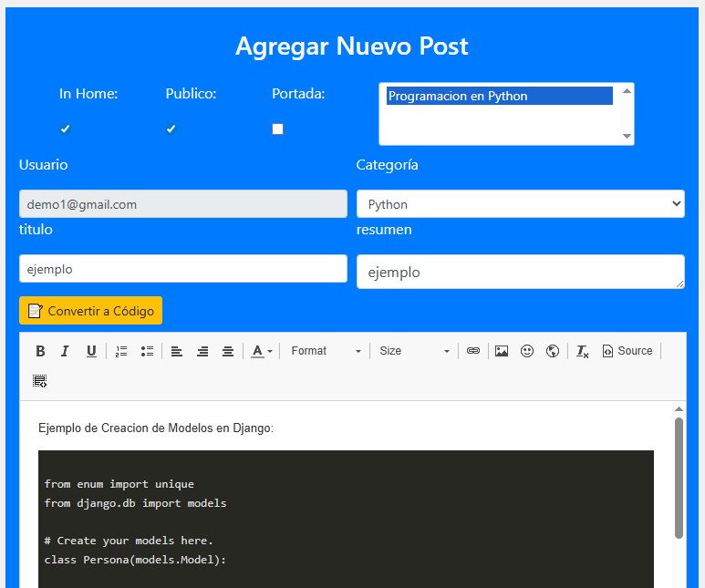Viewport: 705px width, 588px height.
Task: Apply italic formatting in the editor
Action: point(65,351)
